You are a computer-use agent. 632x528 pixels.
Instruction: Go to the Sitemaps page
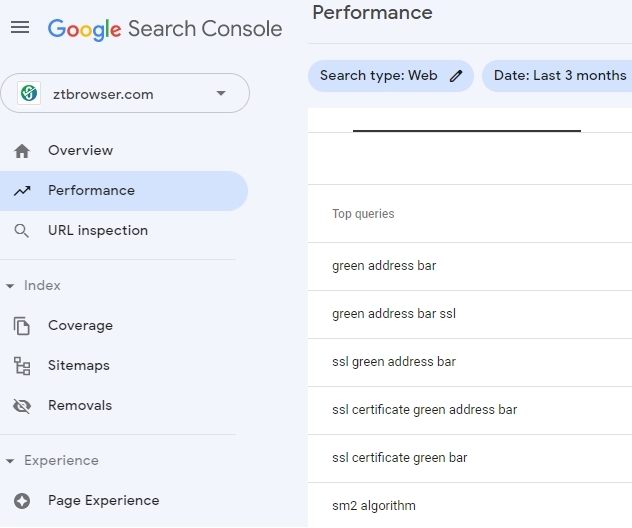(x=79, y=366)
